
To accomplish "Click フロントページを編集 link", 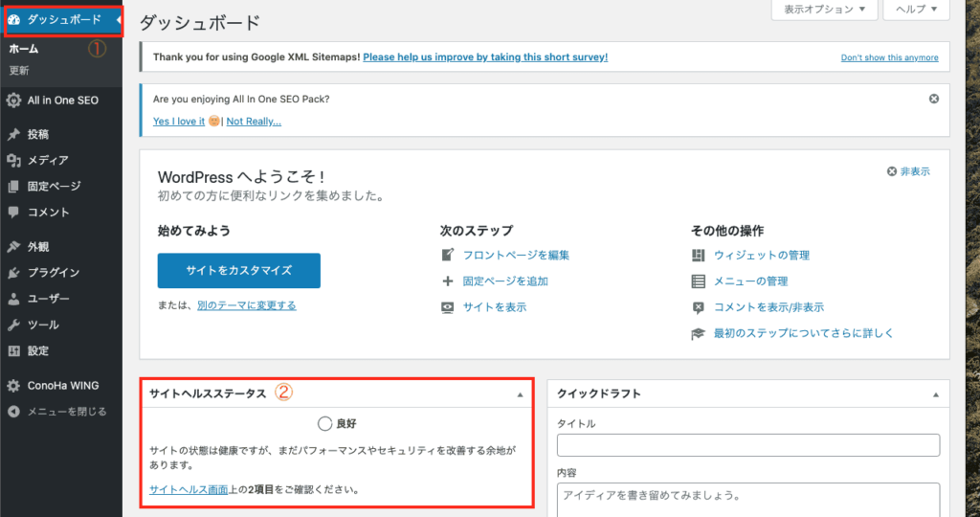I will coord(516,255).
